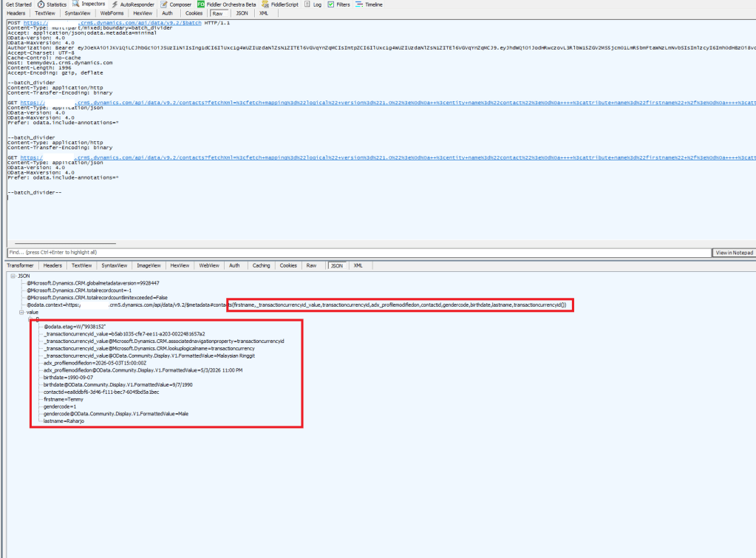The height and width of the screenshot is (558, 756).
Task: Select lookuplogicalname=transactioncurrency node
Action: click(x=149, y=348)
